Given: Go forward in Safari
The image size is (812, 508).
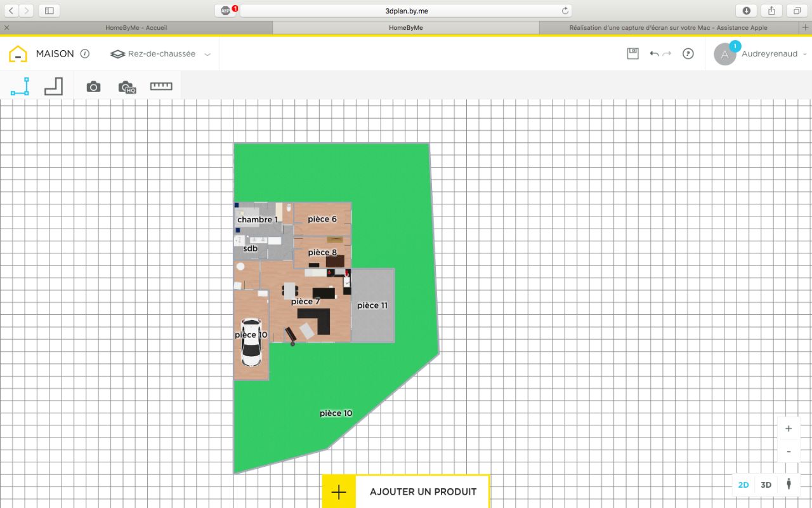Looking at the screenshot, I should pyautogui.click(x=27, y=11).
